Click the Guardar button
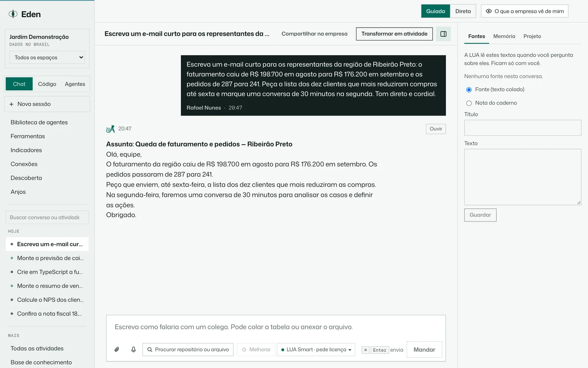The width and height of the screenshot is (588, 368). point(480,215)
